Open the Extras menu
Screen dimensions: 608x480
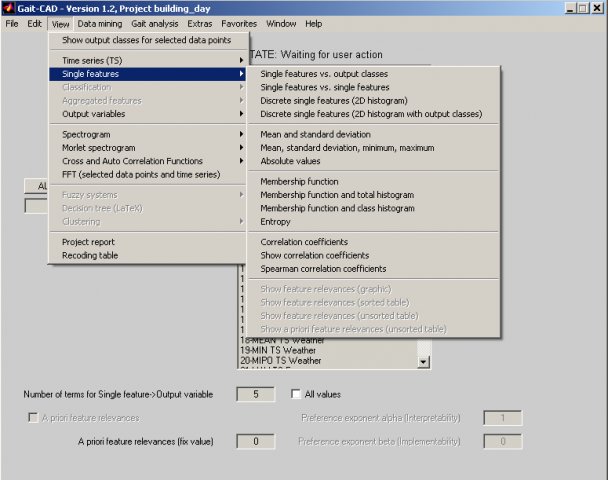(x=200, y=24)
